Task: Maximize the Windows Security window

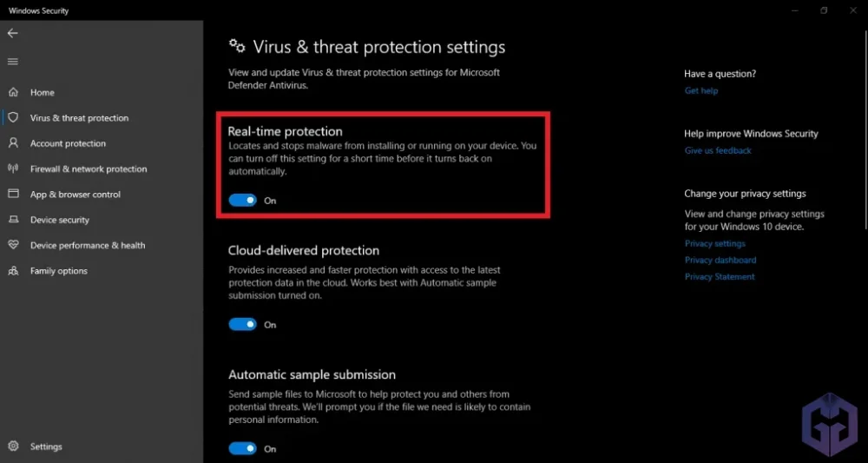Action: 824,10
